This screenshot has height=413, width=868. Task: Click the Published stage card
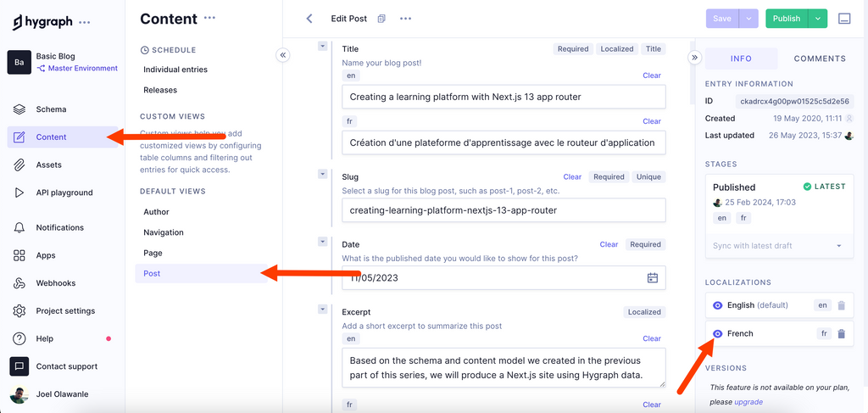click(x=780, y=216)
